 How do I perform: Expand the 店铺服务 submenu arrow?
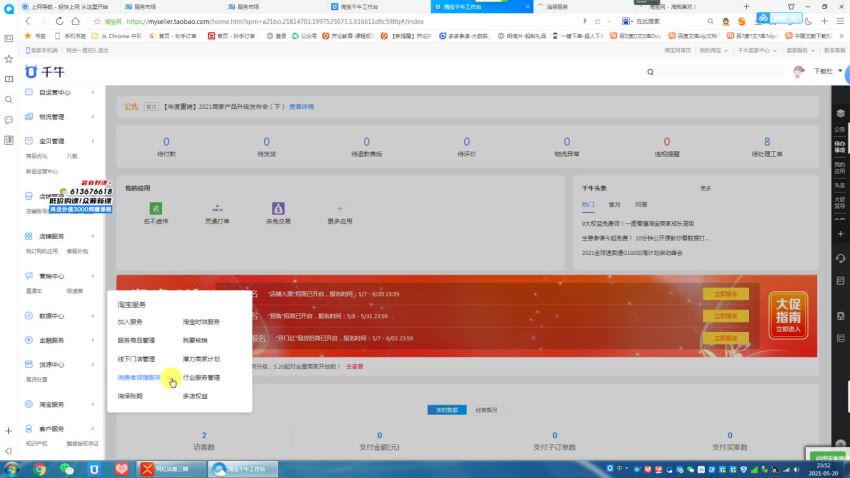(93, 236)
